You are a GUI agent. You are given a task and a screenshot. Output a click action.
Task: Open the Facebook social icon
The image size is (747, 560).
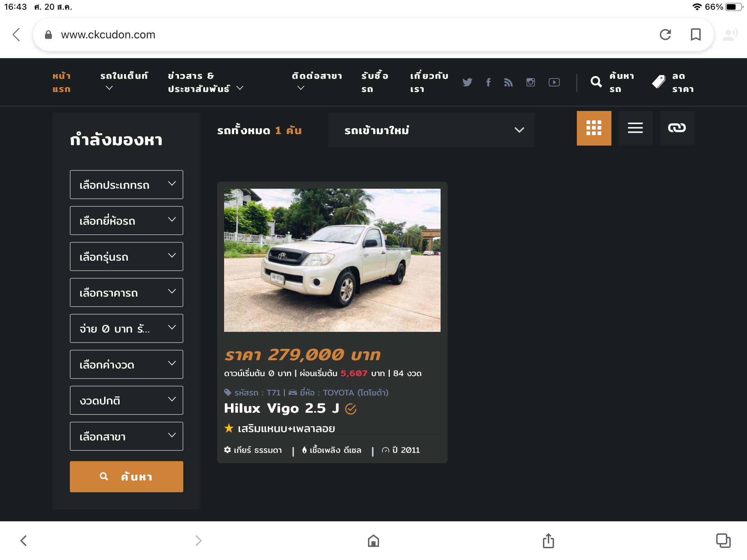click(488, 82)
